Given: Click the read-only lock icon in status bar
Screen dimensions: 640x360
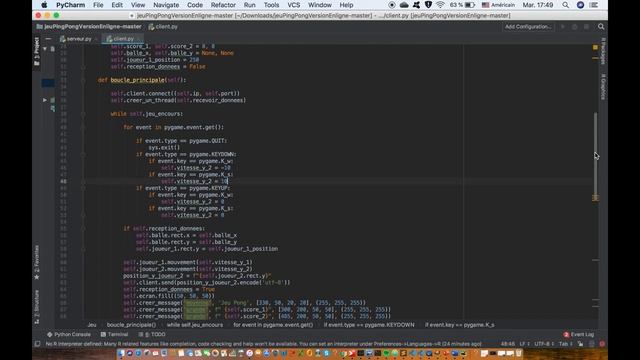Looking at the screenshot, I should pyautogui.click(x=580, y=344).
